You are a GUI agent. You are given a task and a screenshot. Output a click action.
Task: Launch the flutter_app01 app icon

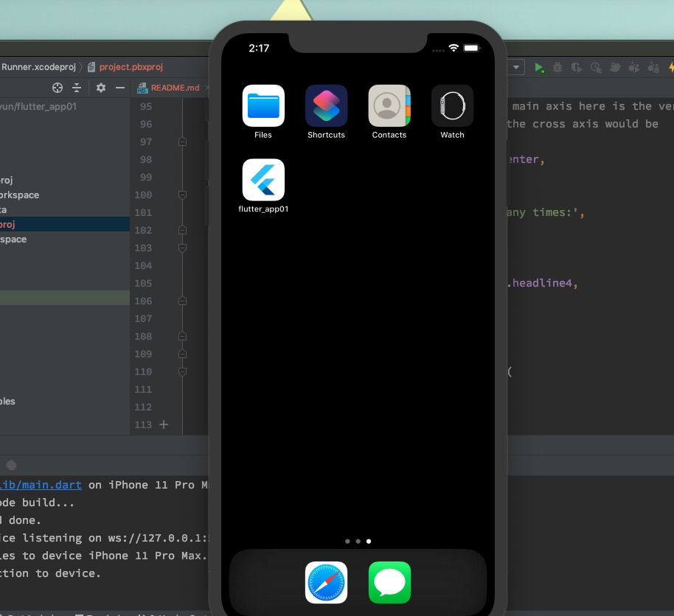[x=263, y=180]
